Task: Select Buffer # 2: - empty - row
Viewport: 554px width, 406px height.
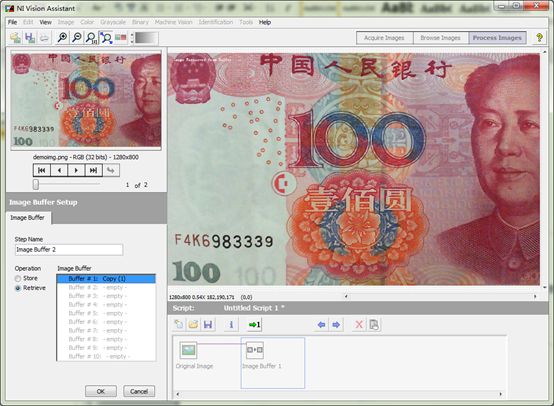Action: (106, 287)
